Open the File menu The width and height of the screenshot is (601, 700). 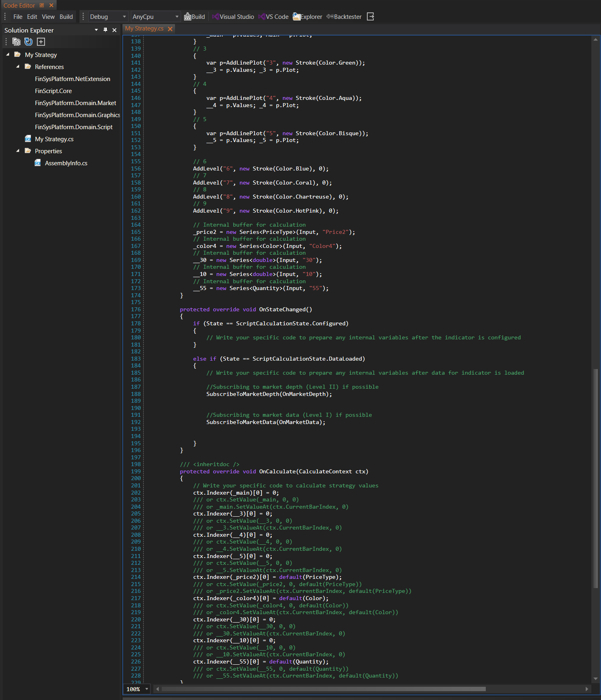coord(18,17)
